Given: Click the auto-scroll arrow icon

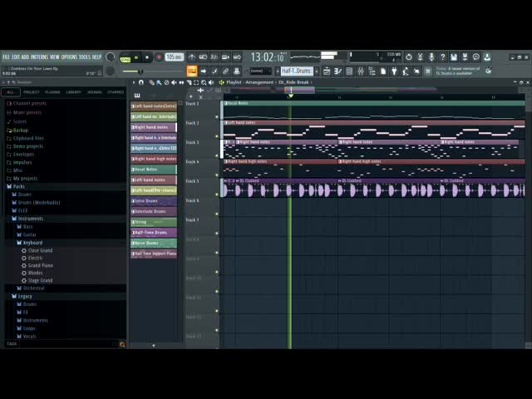Looking at the screenshot, I should pos(204,71).
